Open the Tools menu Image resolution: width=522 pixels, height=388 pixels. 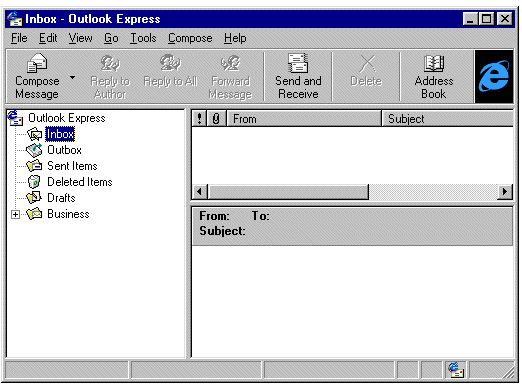pyautogui.click(x=143, y=38)
